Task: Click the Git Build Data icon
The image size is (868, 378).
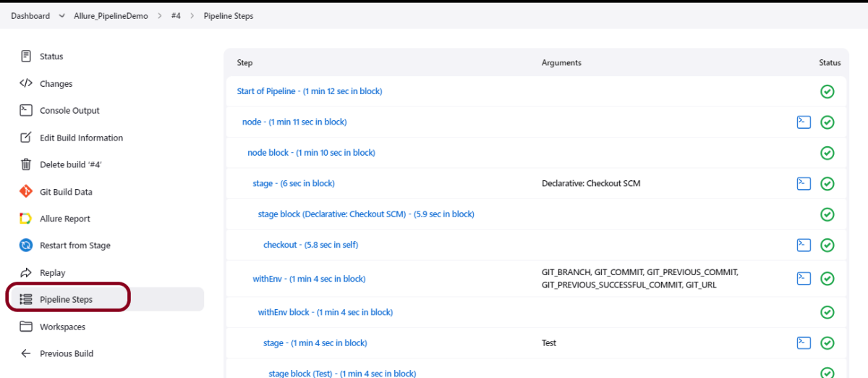Action: (26, 192)
